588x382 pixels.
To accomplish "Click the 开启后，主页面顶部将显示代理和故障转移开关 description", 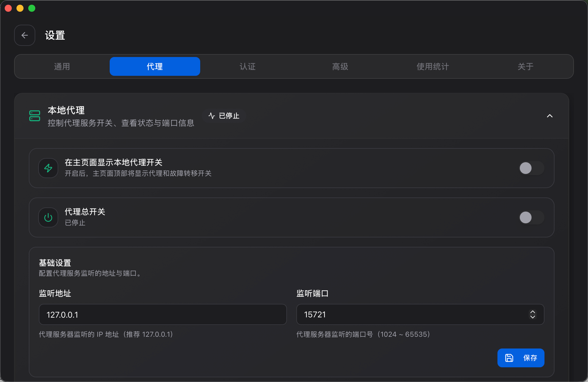I will point(138,173).
